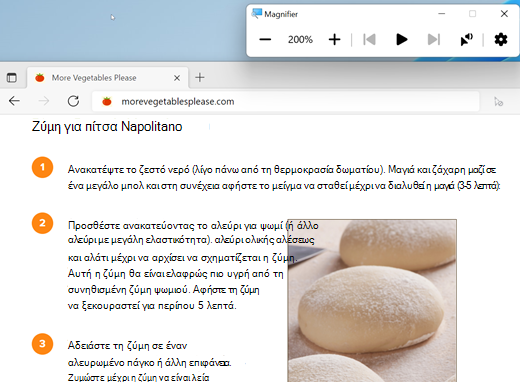The width and height of the screenshot is (520, 382).
Task: Click the orange step 3 badge
Action: click(42, 344)
